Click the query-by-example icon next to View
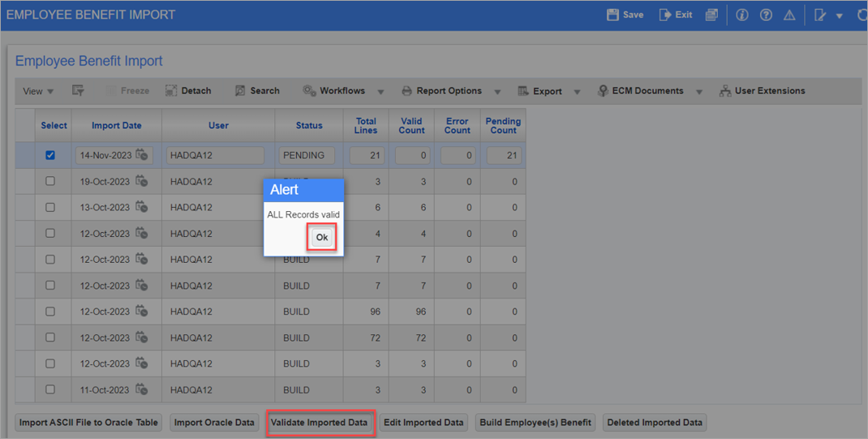 pyautogui.click(x=78, y=91)
